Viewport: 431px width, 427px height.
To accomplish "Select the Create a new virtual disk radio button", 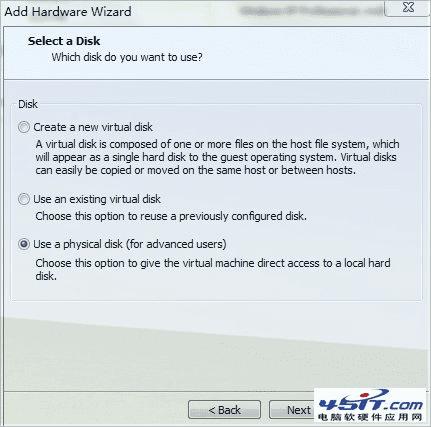I will point(24,127).
